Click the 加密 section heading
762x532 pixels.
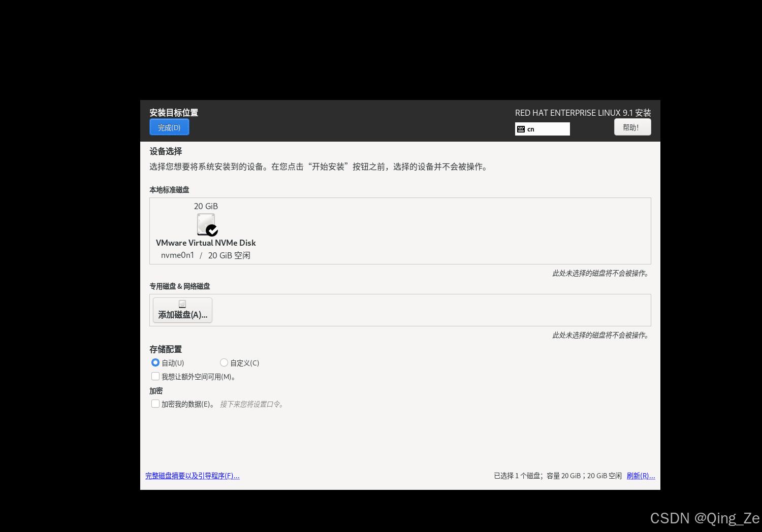pos(156,391)
